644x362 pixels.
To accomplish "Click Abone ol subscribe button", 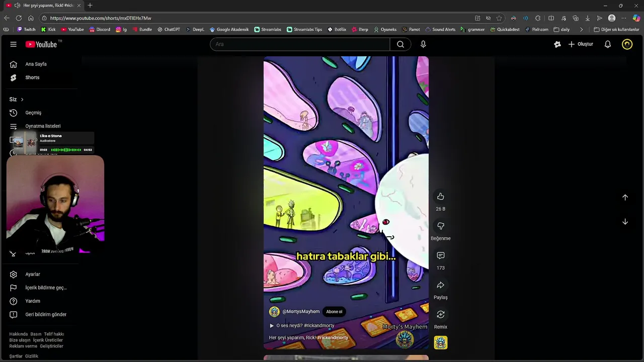I will pos(334,312).
